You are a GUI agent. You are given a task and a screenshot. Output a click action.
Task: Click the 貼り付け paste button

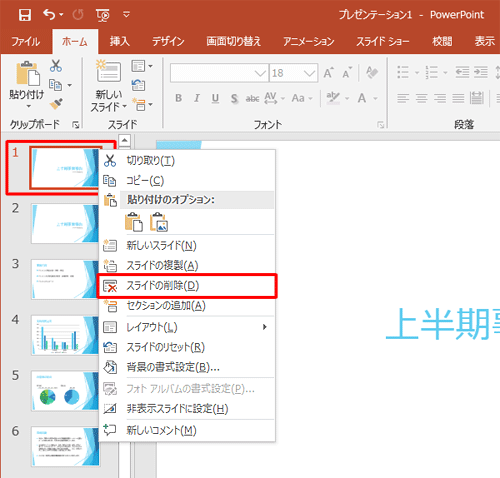27,84
